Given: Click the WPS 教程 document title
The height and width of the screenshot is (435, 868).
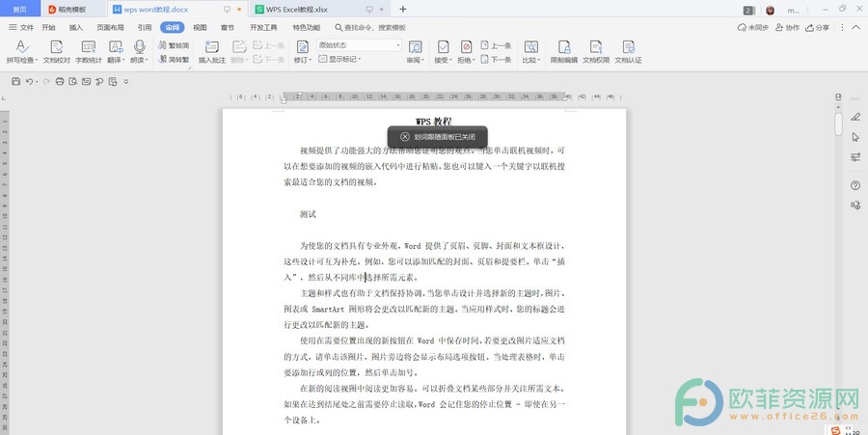Looking at the screenshot, I should click(433, 122).
